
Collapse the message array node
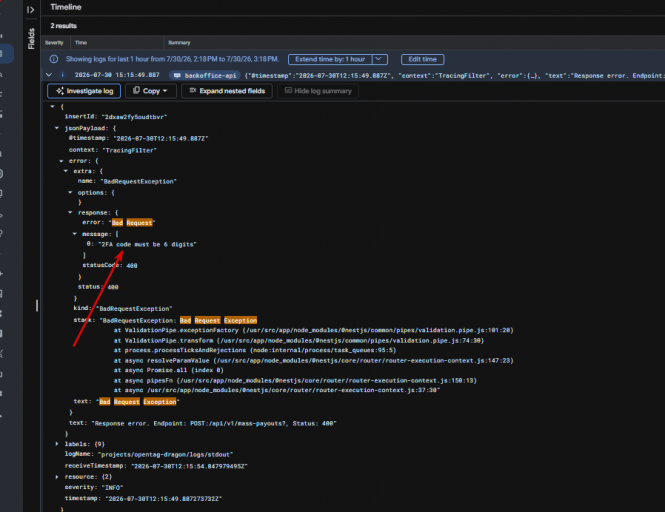(75, 234)
